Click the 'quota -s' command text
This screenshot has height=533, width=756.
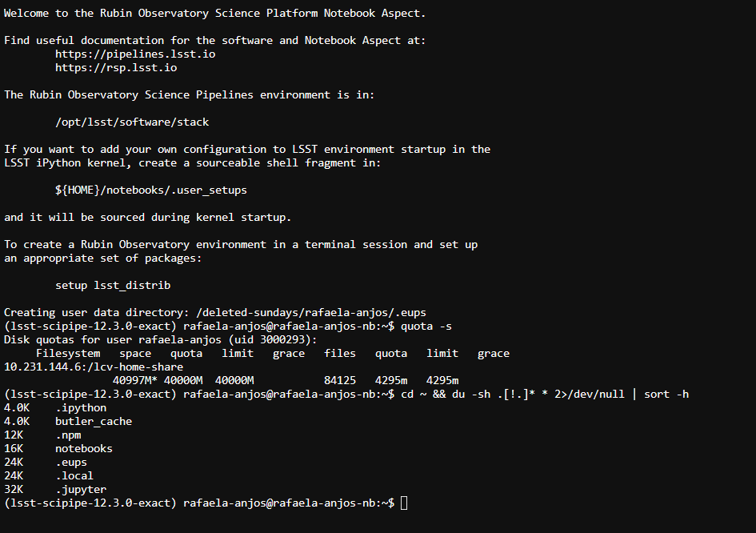click(426, 326)
